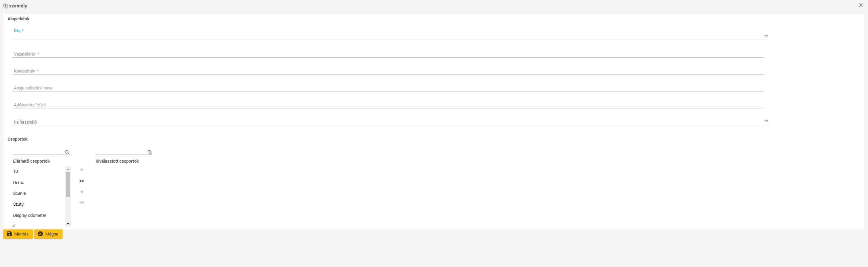The height and width of the screenshot is (267, 868).
Task: Click the search icon above available groups
Action: (x=67, y=152)
